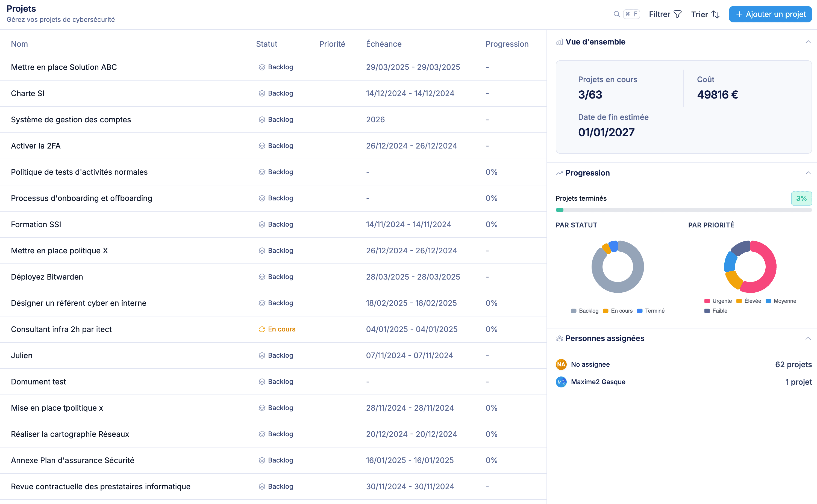Click Backlog stack icon on Charte SI row
Screen dimensions: 817x504
tap(262, 93)
